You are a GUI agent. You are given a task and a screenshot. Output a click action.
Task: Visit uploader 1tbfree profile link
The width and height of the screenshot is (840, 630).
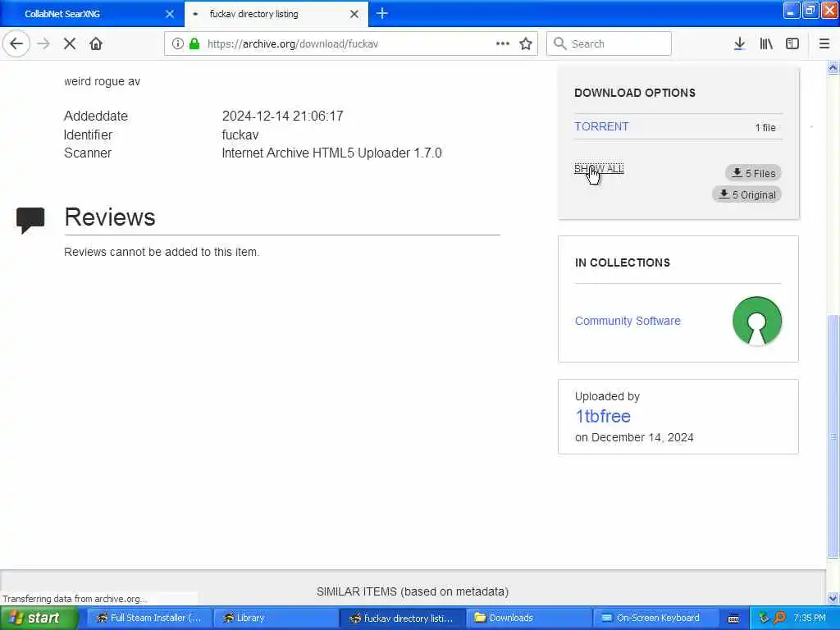[603, 416]
